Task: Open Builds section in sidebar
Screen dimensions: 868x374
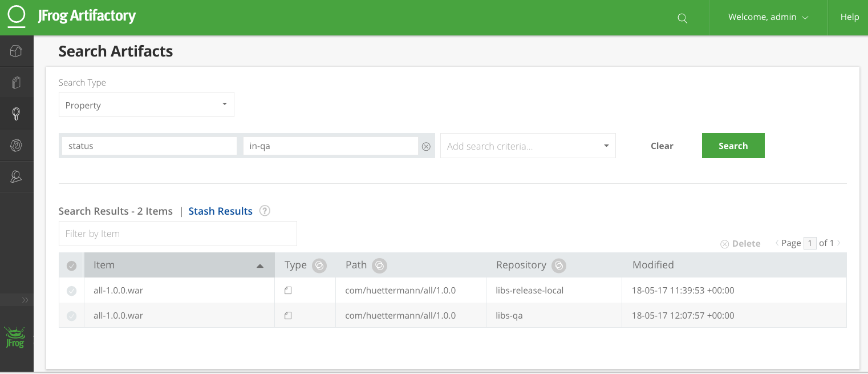Action: coord(16,146)
